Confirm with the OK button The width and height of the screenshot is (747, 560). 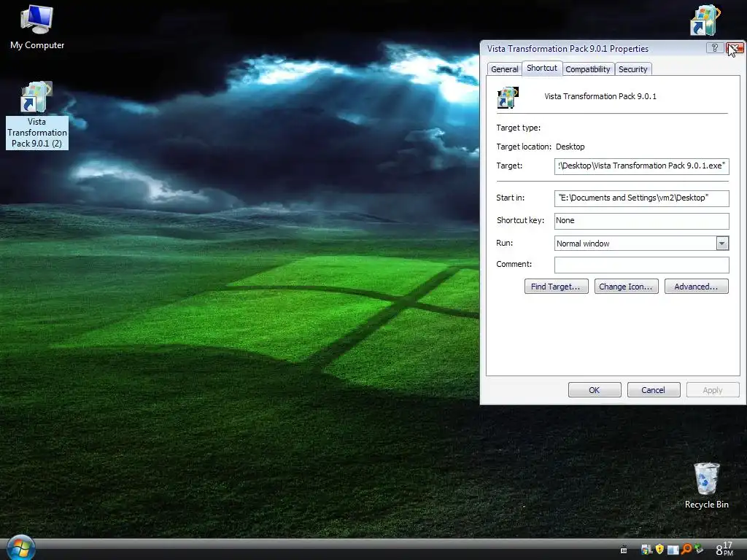pyautogui.click(x=595, y=390)
